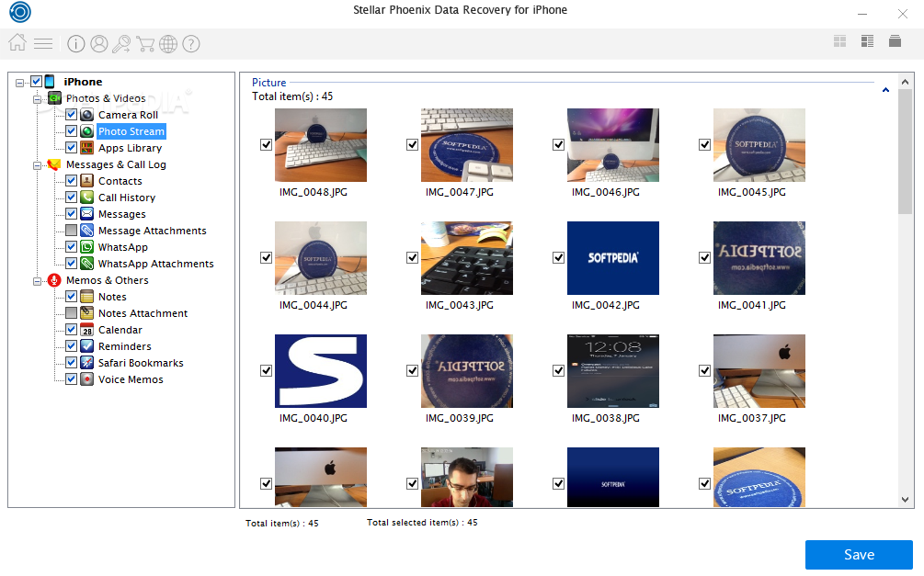The width and height of the screenshot is (924, 576).
Task: Click the Call History phone icon
Action: tap(86, 198)
